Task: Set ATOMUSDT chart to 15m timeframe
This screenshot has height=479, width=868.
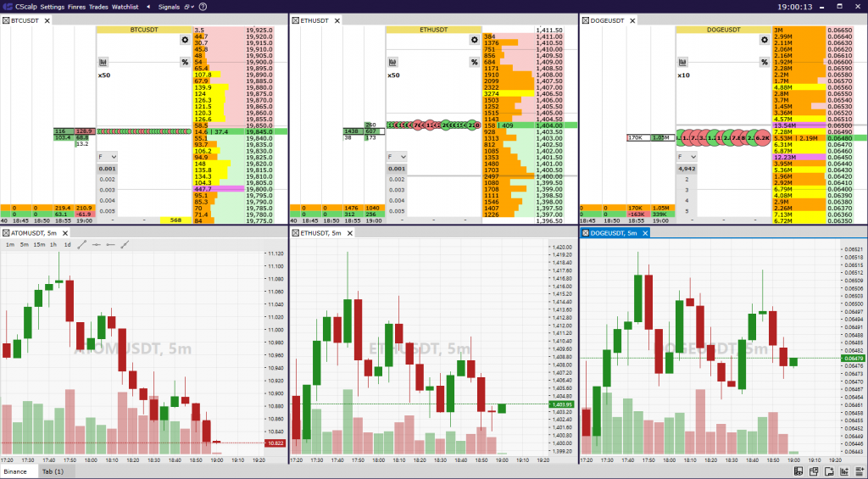Action: pos(39,245)
